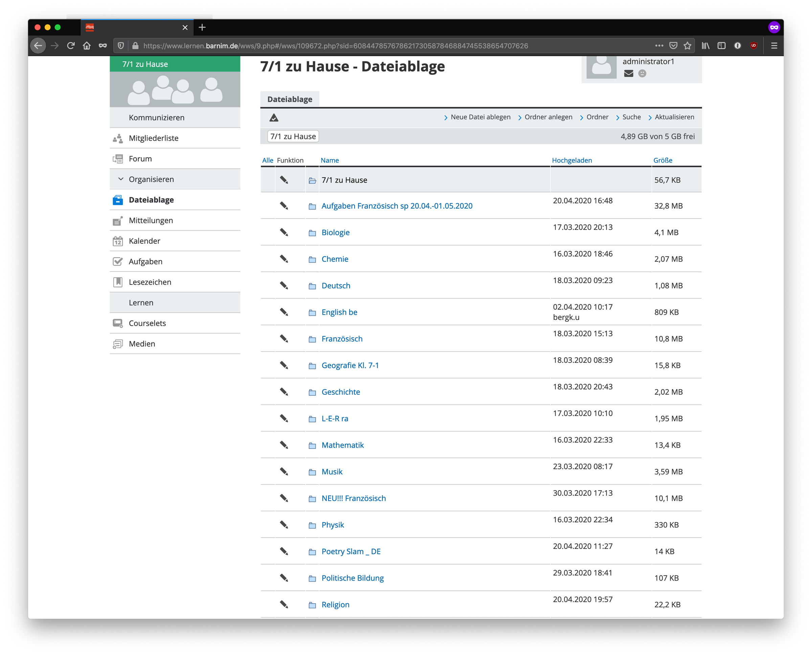Collapse the Organisieren section

tap(151, 179)
